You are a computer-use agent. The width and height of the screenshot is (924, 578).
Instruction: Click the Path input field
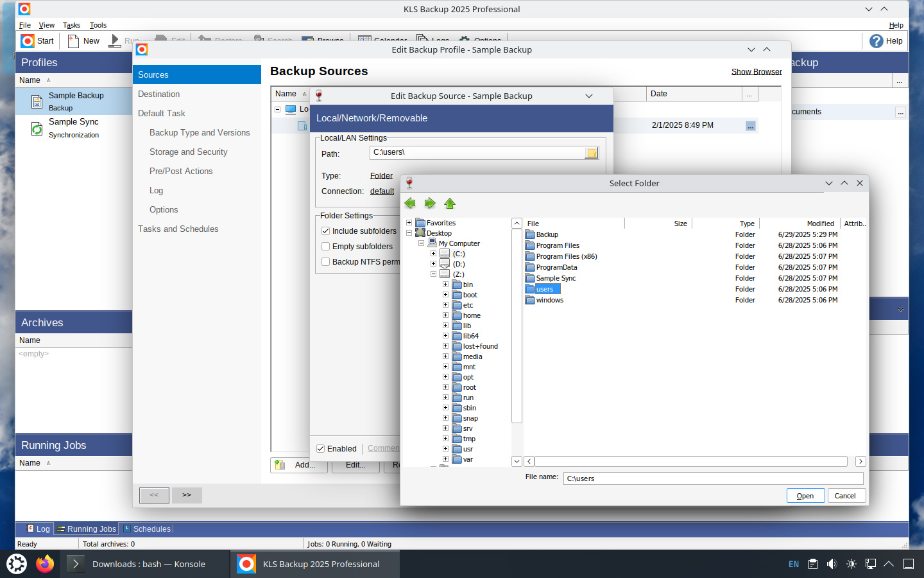[x=477, y=153]
